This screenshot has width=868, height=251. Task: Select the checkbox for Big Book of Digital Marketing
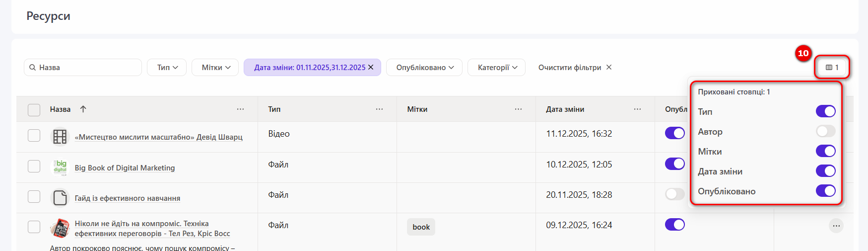point(34,166)
